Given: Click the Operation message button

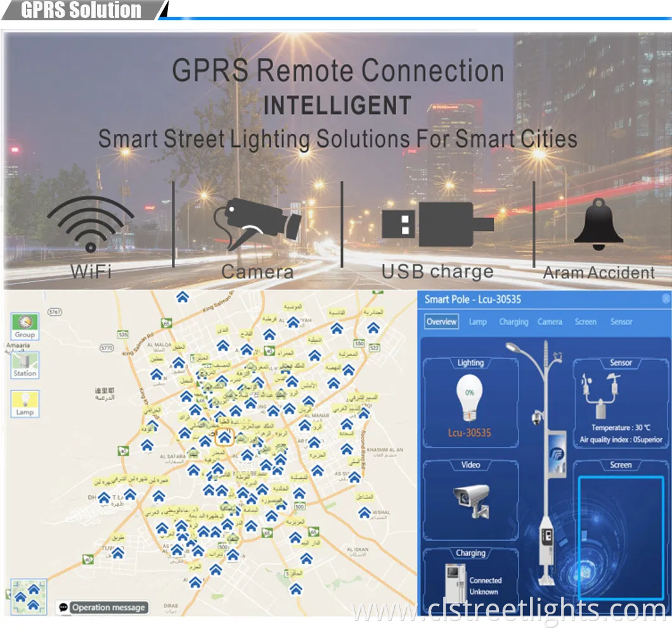Looking at the screenshot, I should [x=108, y=607].
